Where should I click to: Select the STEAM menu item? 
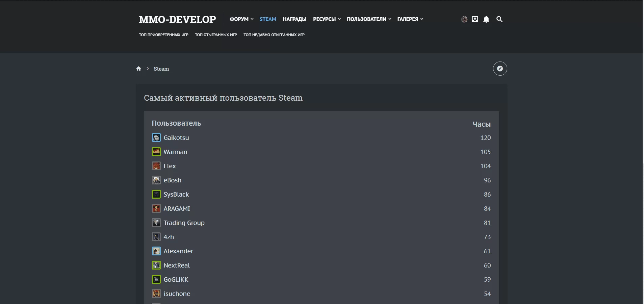[x=268, y=19]
